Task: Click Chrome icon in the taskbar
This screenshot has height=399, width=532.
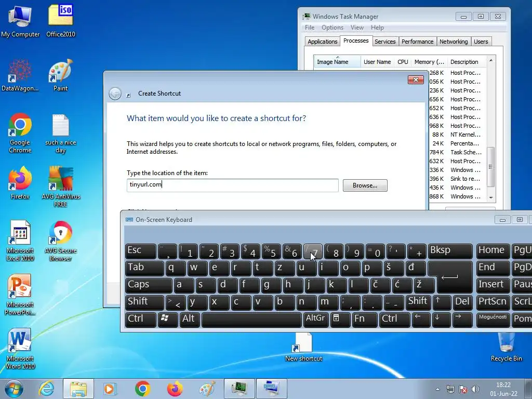Action: click(142, 389)
